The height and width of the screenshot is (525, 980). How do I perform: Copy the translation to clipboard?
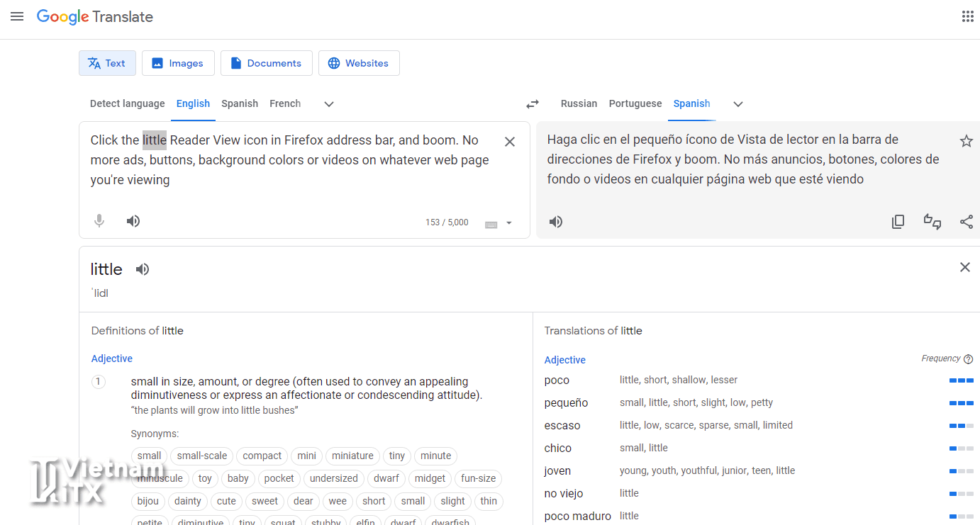click(x=898, y=222)
